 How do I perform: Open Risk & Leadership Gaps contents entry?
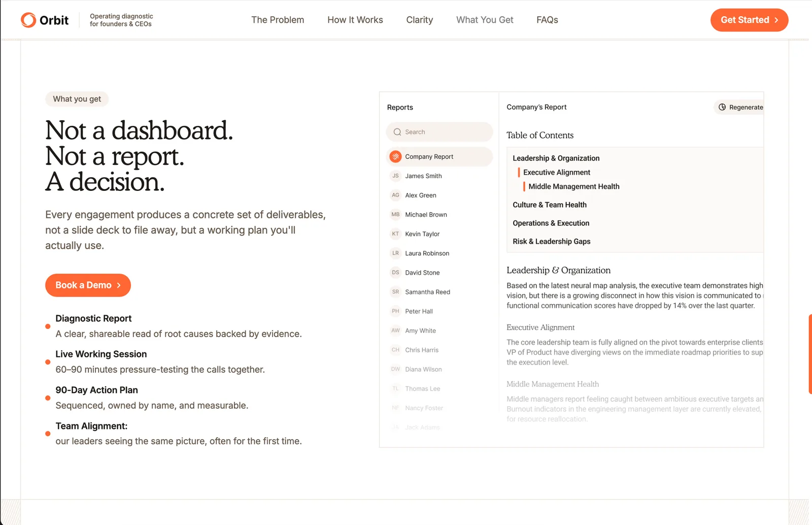click(552, 242)
